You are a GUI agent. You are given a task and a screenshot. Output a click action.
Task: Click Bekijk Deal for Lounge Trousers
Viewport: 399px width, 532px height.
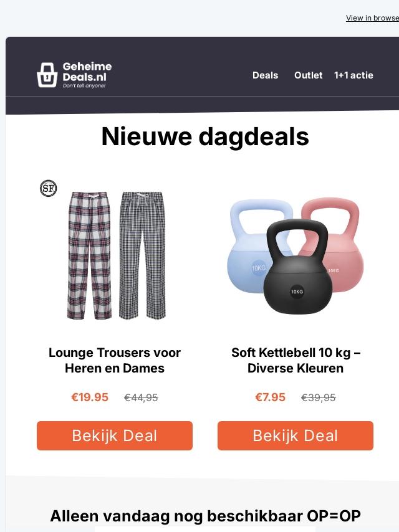(x=115, y=435)
